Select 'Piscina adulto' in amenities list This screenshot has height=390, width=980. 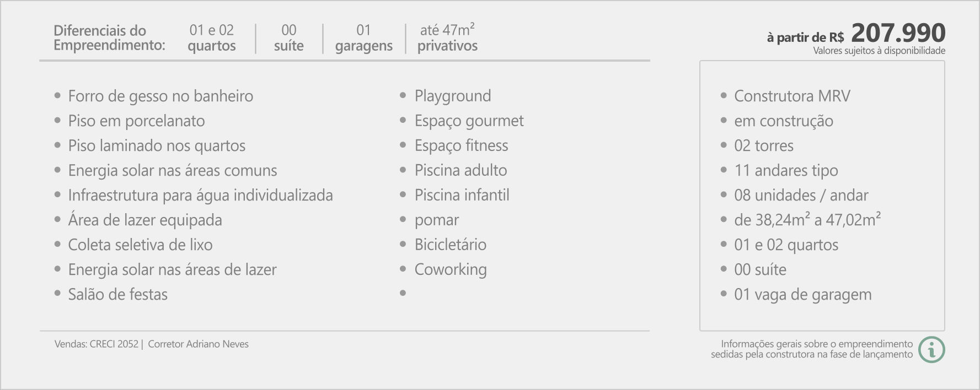461,170
